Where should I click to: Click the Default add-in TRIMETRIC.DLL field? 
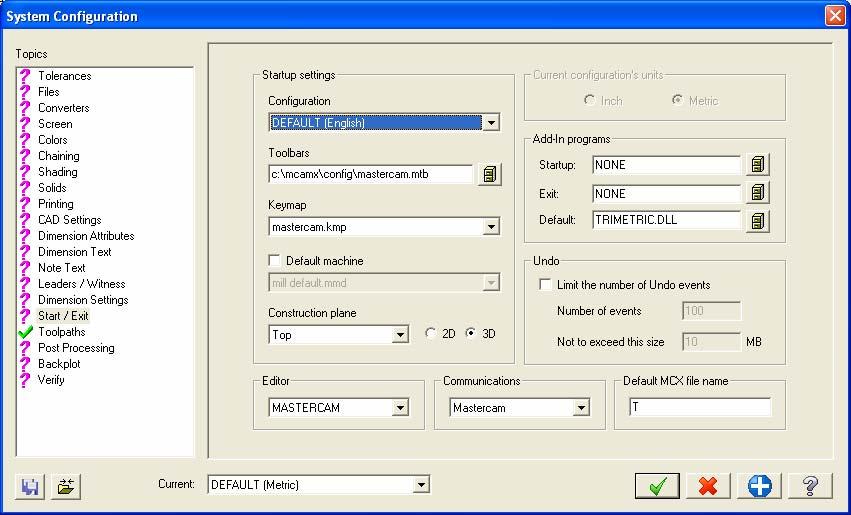pyautogui.click(x=666, y=220)
